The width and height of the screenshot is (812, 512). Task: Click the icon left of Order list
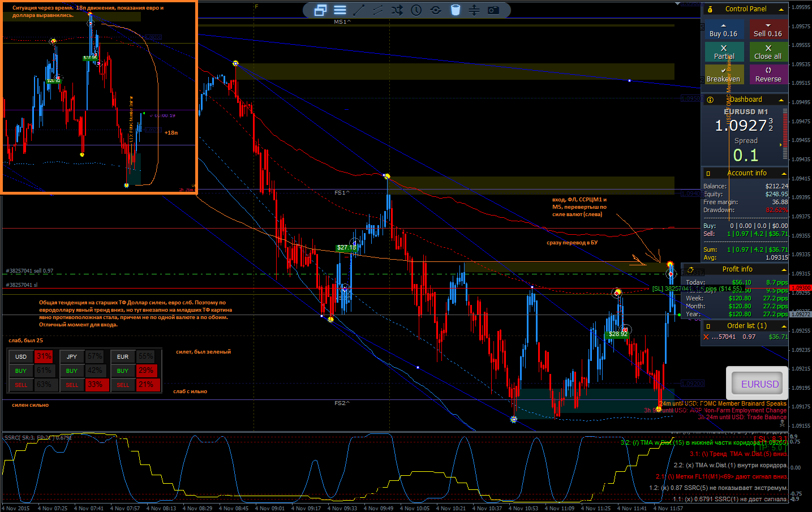click(708, 326)
